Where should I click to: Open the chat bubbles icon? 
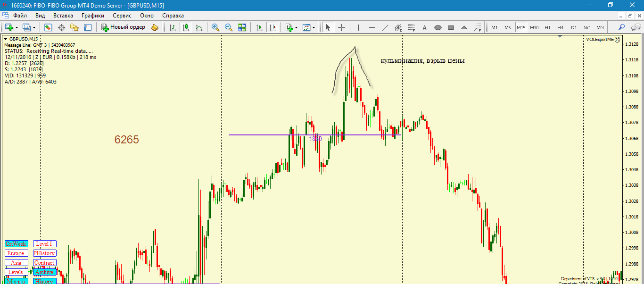(x=636, y=27)
